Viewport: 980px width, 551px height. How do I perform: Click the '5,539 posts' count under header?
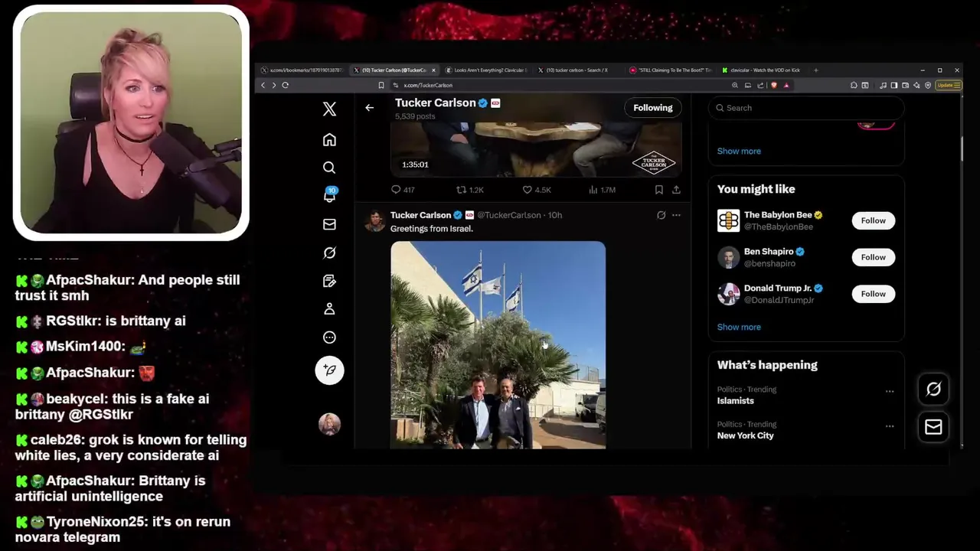(415, 116)
